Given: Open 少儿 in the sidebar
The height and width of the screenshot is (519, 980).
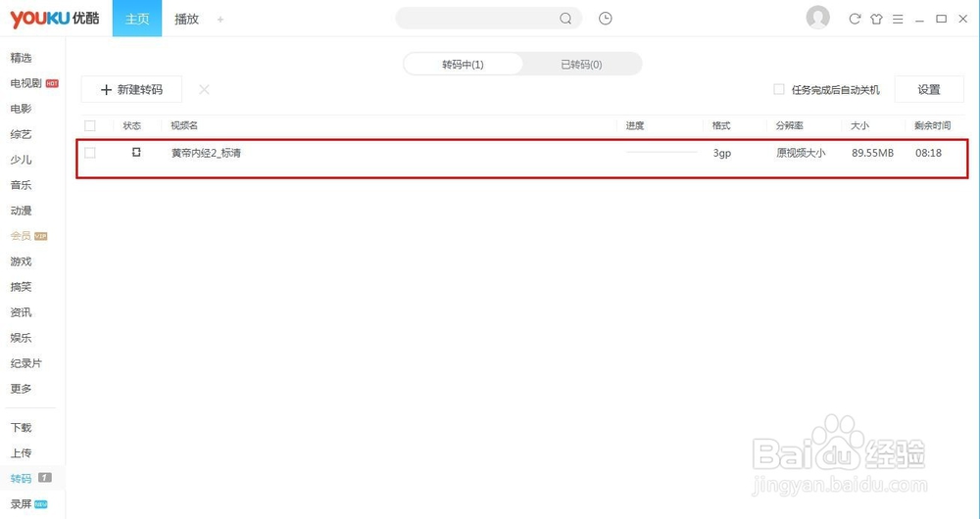Looking at the screenshot, I should point(21,160).
